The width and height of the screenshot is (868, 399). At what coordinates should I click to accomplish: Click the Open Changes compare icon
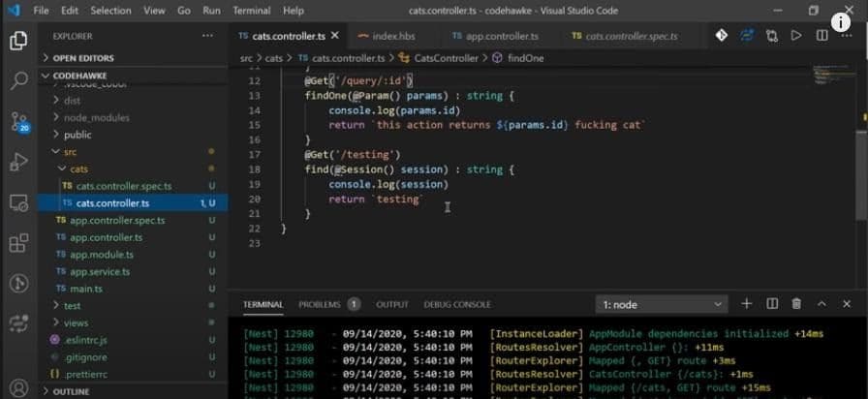771,36
